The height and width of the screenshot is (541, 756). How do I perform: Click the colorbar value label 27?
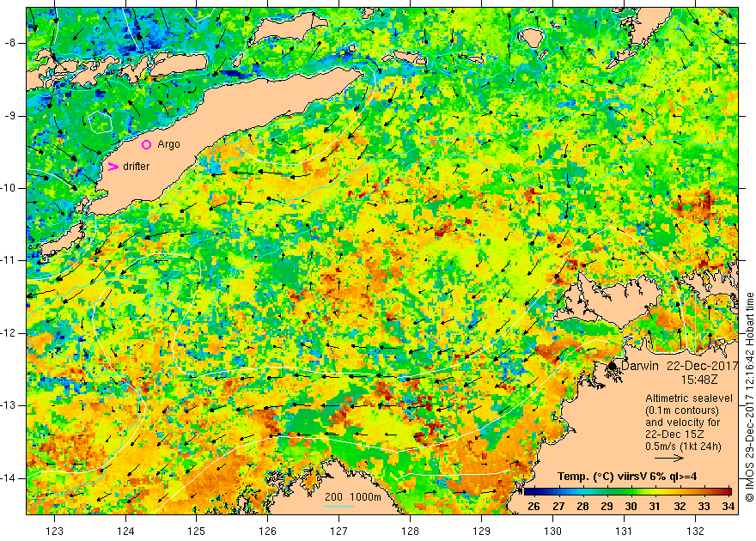[558, 507]
